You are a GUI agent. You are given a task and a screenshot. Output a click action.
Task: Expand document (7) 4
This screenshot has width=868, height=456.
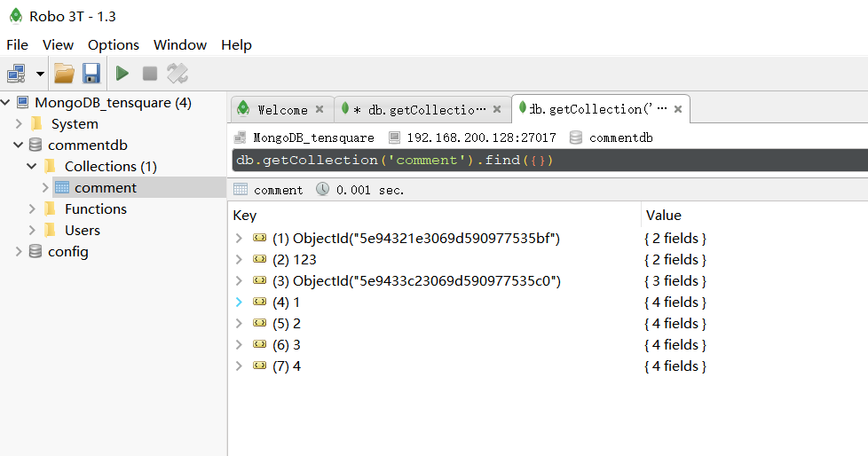click(239, 366)
